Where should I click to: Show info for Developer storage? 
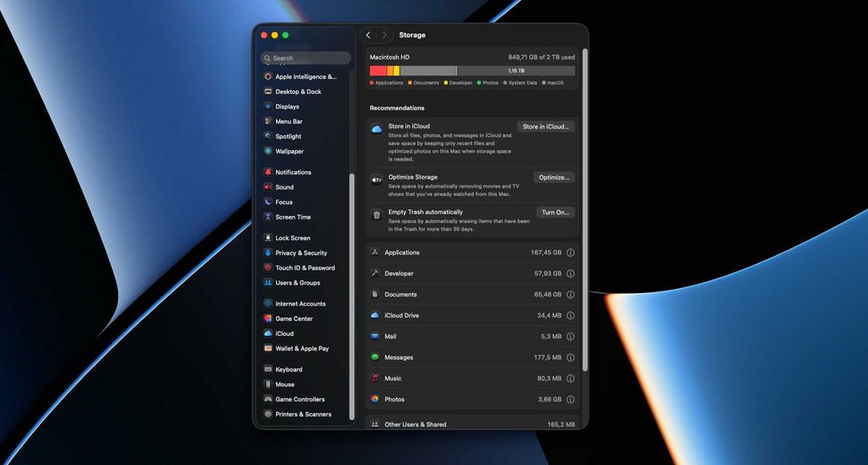coord(570,274)
